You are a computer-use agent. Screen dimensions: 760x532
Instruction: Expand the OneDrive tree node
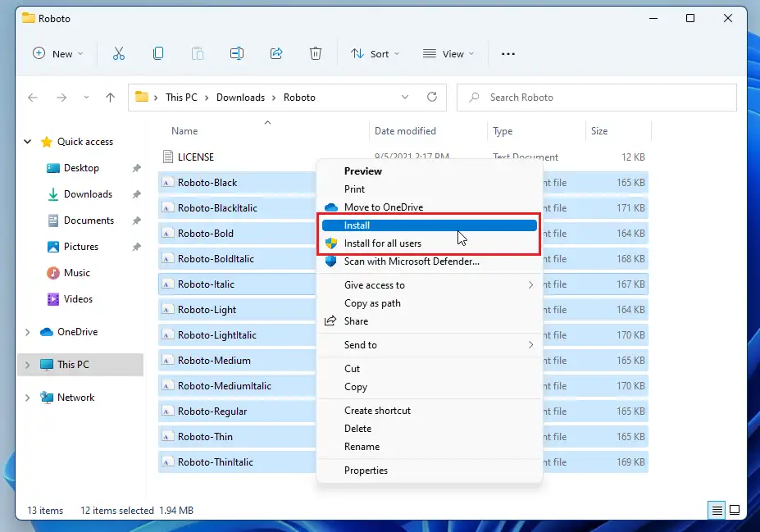[28, 332]
